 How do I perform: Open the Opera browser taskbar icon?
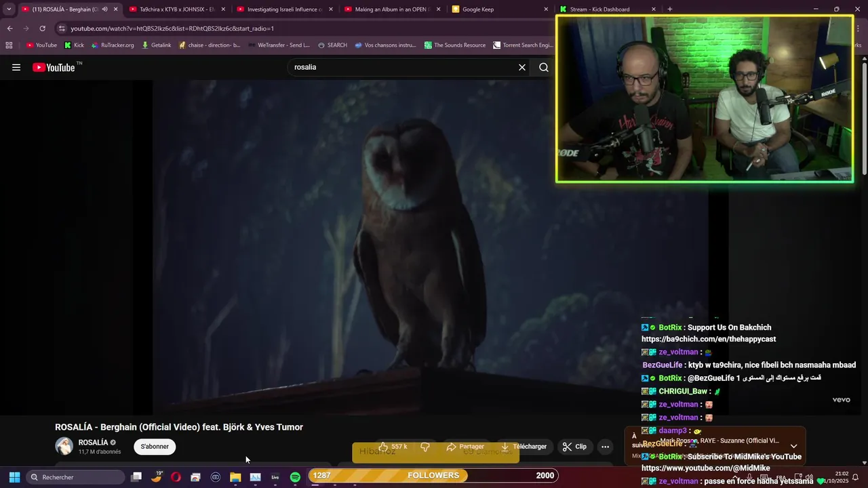click(x=176, y=477)
